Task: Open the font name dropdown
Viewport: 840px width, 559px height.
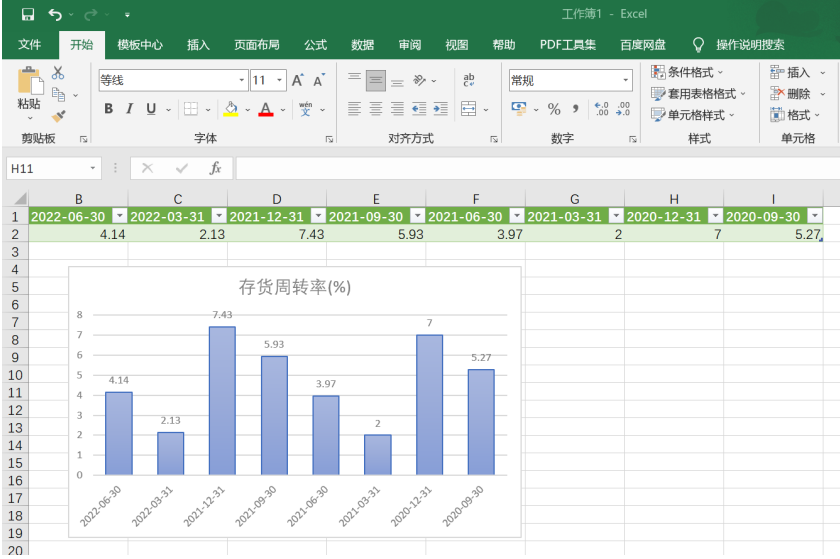Action: 241,80
